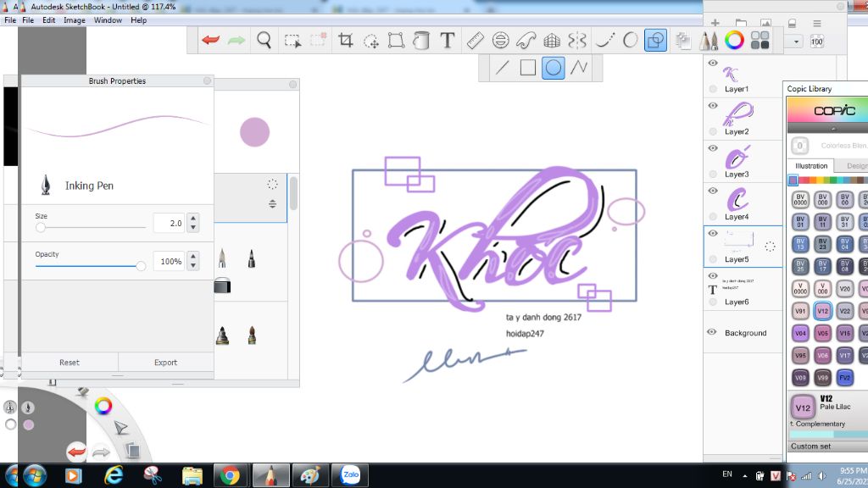Open the dropdown arrow beside the 100 value
Screen dimensions: 868x488
(x=796, y=42)
